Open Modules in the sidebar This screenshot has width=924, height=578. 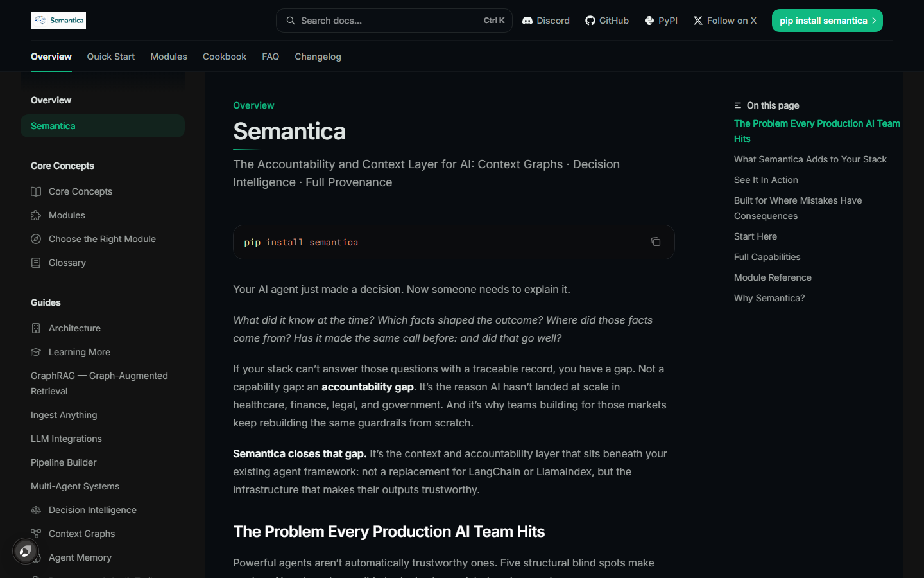coord(103,215)
